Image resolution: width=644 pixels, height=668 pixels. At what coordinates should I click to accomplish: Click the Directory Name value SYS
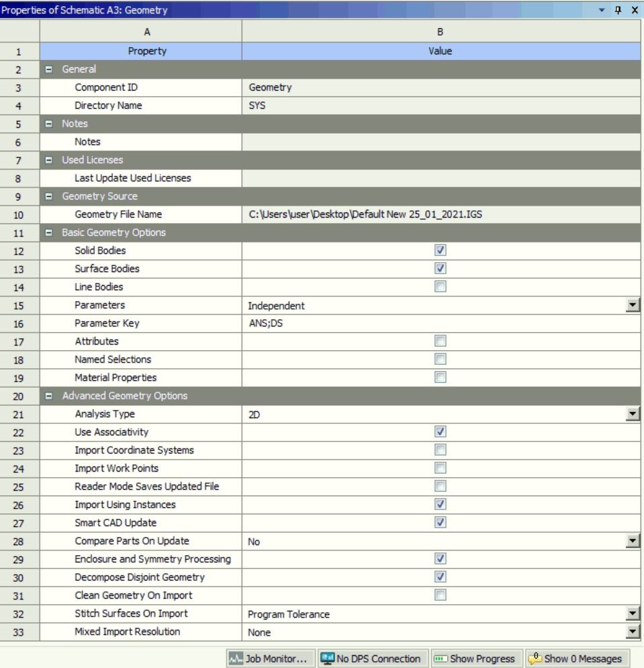pyautogui.click(x=257, y=106)
